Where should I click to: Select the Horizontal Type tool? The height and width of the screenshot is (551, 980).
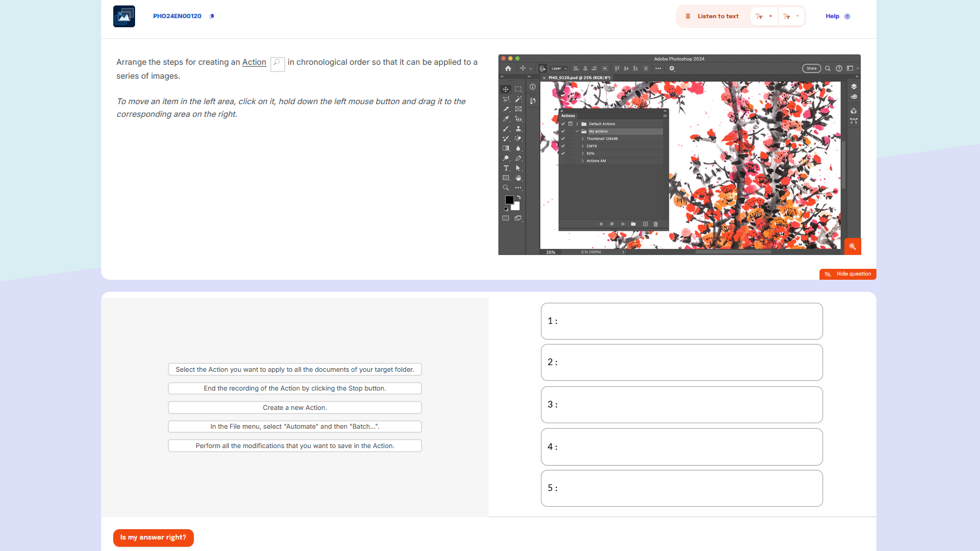tap(506, 168)
